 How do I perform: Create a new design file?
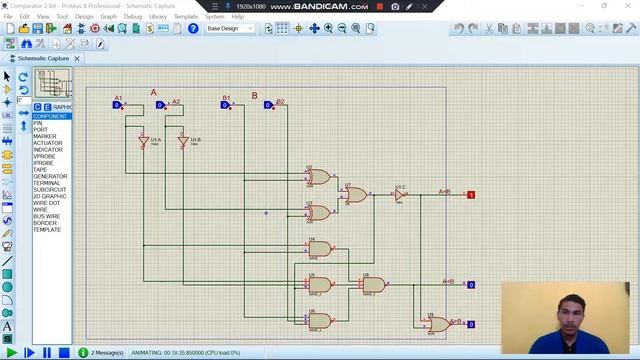(x=10, y=29)
